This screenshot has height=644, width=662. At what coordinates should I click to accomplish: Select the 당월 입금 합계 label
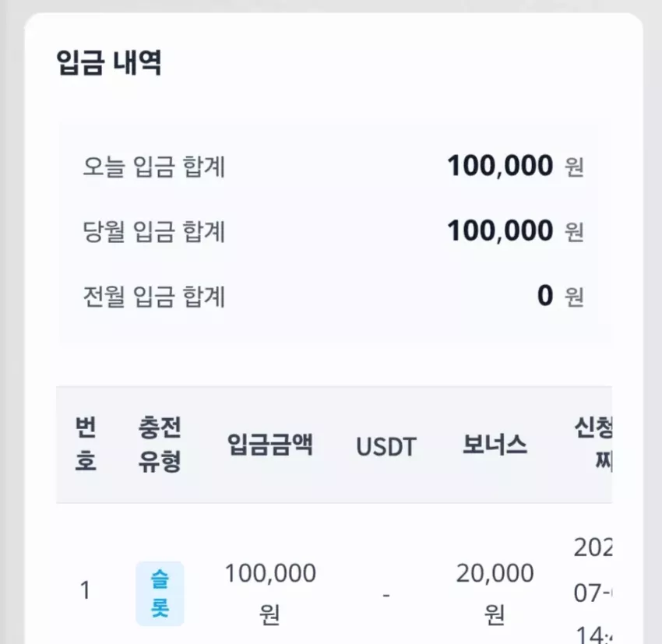click(x=153, y=232)
